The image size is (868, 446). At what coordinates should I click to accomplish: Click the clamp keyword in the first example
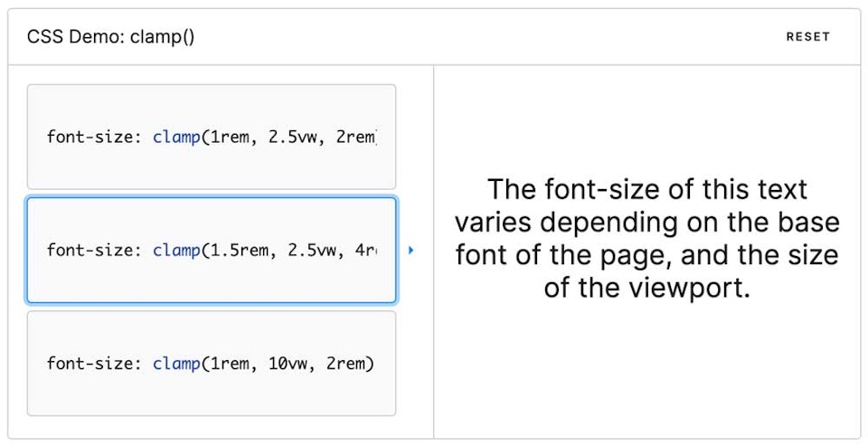(x=176, y=137)
